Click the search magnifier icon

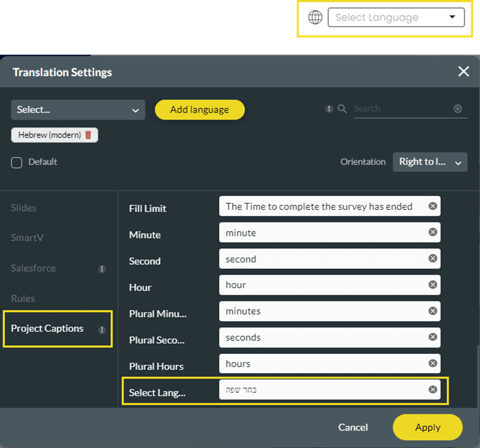click(343, 109)
